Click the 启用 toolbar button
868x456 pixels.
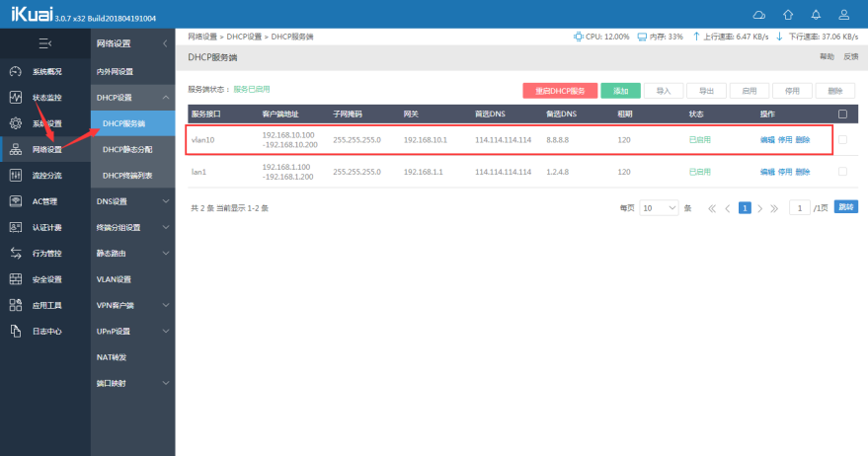(749, 91)
